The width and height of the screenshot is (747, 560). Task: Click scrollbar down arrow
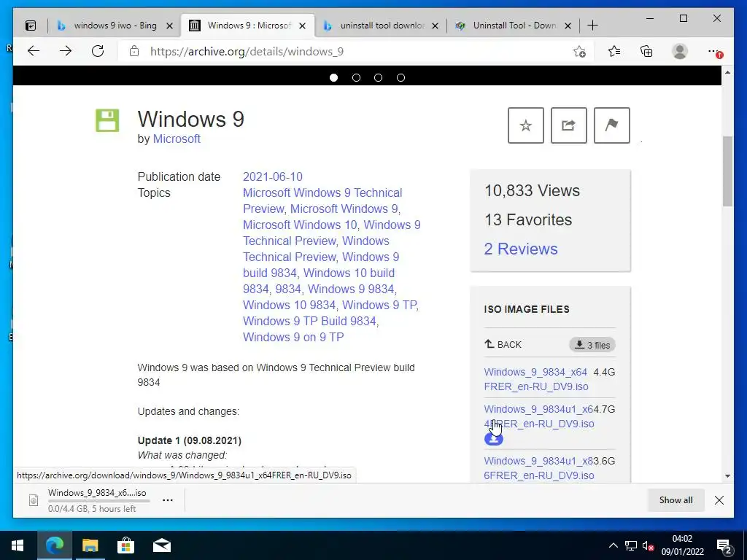point(727,475)
